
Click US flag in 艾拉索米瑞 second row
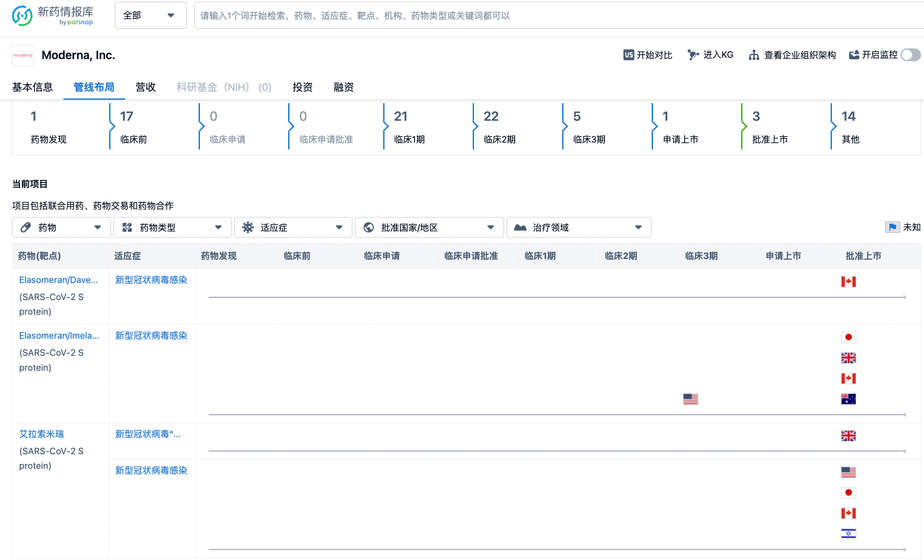[848, 472]
